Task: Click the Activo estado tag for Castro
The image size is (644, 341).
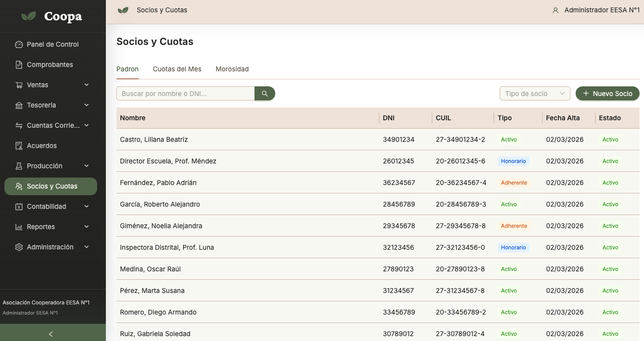Action: [x=610, y=140]
